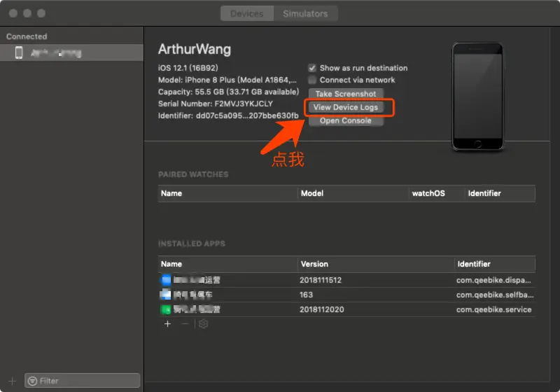
Task: Sort paired watches by Name column
Action: click(x=227, y=193)
